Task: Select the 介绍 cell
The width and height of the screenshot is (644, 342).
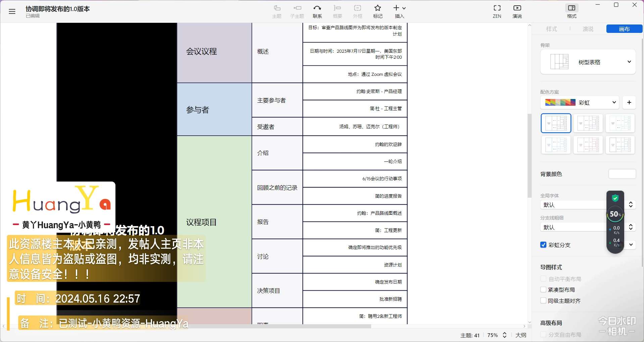Action: (x=277, y=153)
